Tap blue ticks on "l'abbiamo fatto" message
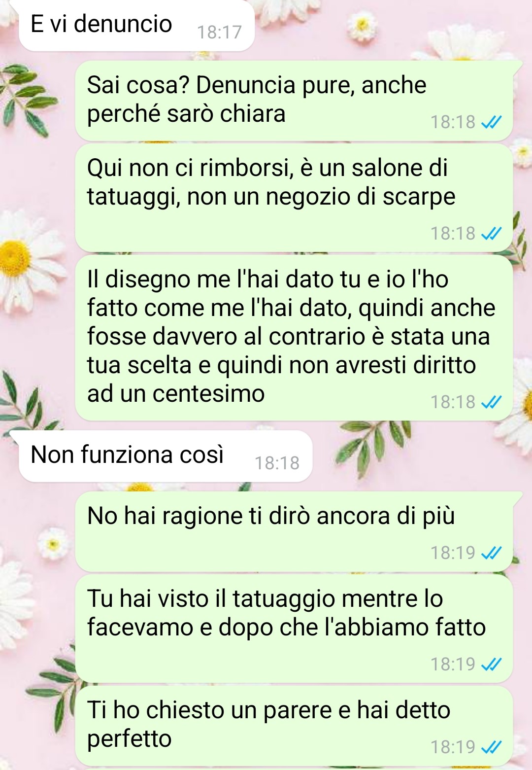The width and height of the screenshot is (532, 770). pyautogui.click(x=491, y=665)
